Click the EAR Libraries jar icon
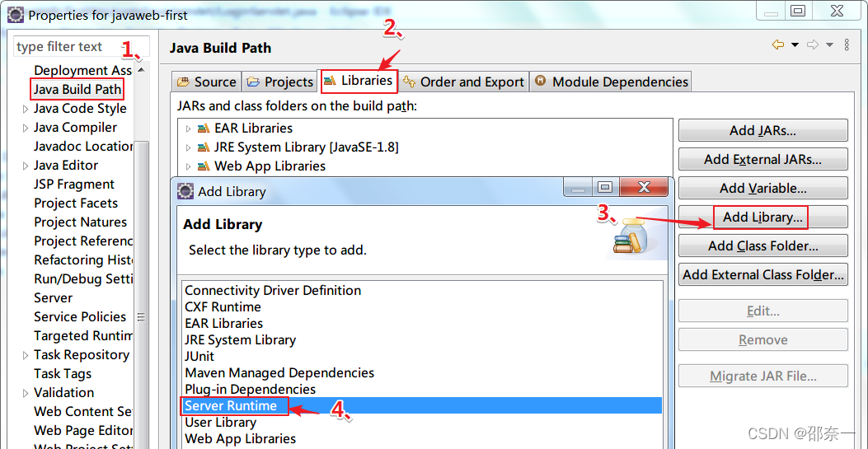Screen dimensions: 868x449 coord(204,129)
